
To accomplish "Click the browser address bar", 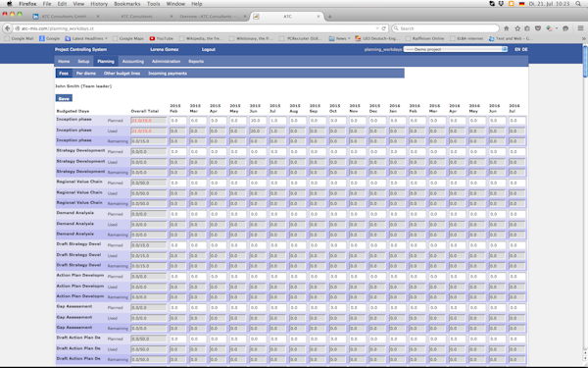I will (195, 28).
